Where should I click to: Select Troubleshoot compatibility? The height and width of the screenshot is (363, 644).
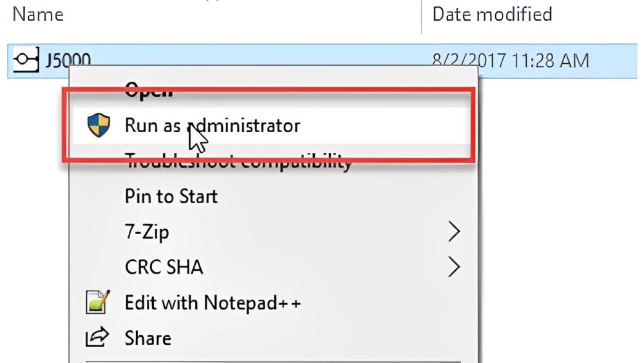(x=238, y=162)
